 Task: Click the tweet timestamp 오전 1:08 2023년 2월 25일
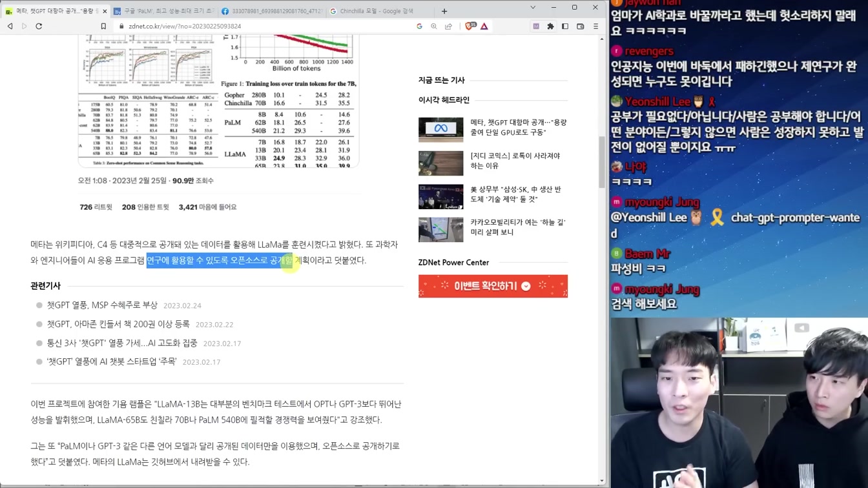(x=122, y=181)
